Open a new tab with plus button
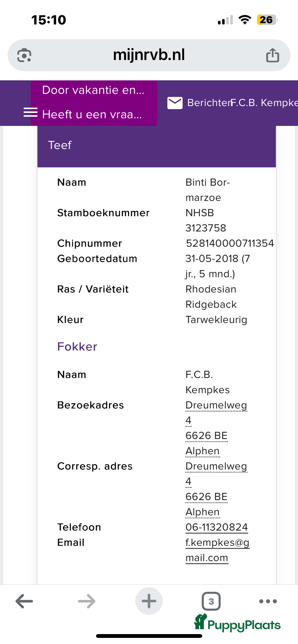This screenshot has width=298, height=644. tap(149, 601)
